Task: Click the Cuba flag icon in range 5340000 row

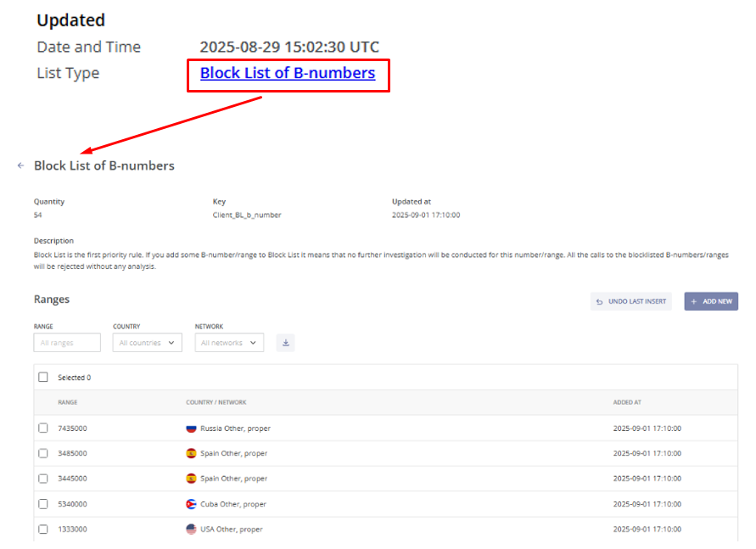Action: tap(191, 503)
